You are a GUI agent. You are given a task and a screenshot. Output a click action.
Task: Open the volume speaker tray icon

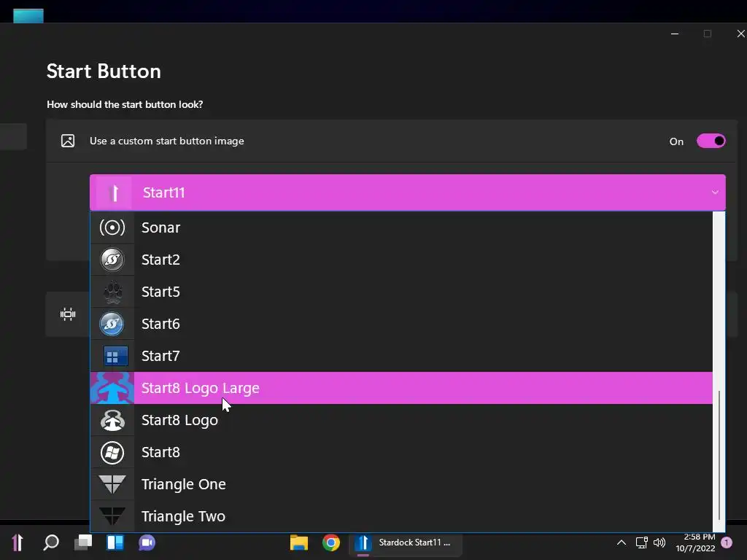[659, 542]
